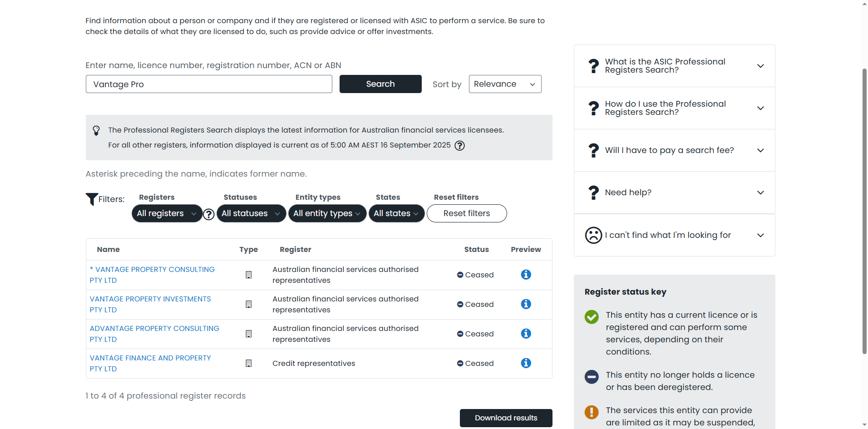
Task: Click the Search button
Action: (x=380, y=84)
